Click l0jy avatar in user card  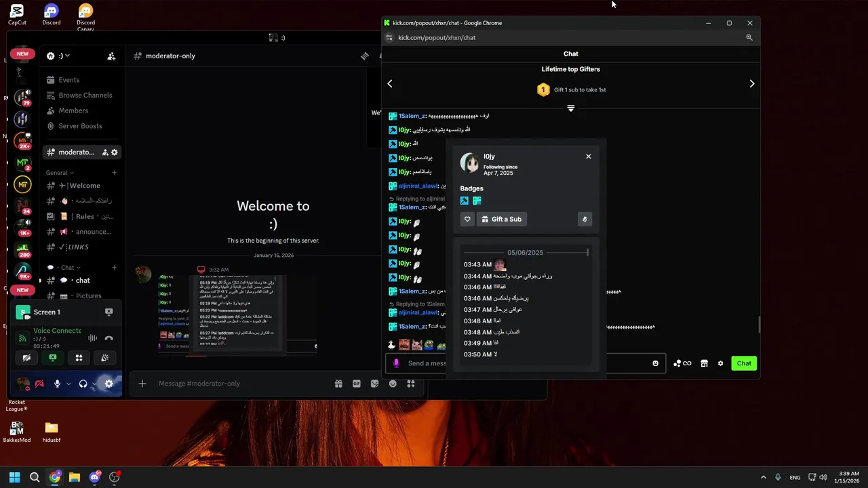pyautogui.click(x=469, y=163)
